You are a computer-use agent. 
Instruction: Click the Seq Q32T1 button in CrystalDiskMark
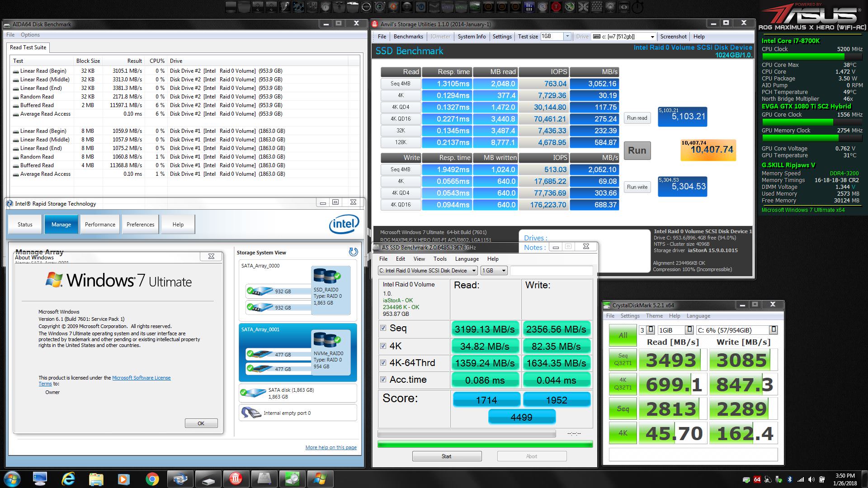click(623, 360)
